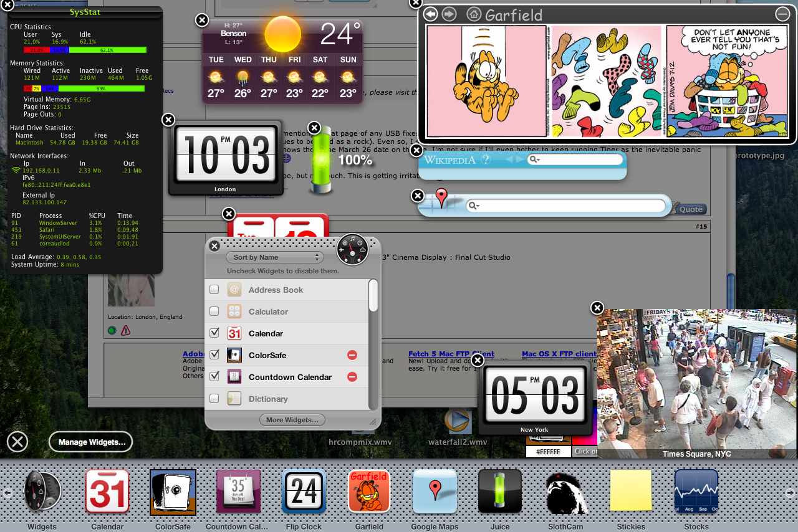
Task: Add the Calendar widget from the widget bar
Action: [107, 492]
